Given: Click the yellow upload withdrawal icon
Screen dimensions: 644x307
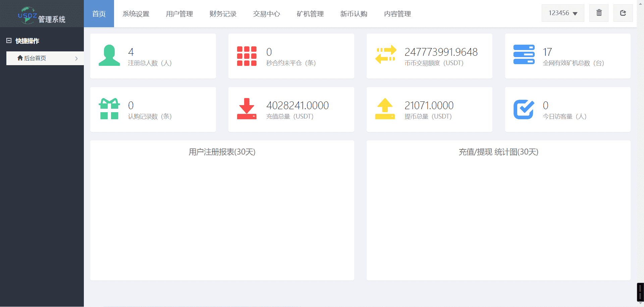Looking at the screenshot, I should click(x=385, y=109).
